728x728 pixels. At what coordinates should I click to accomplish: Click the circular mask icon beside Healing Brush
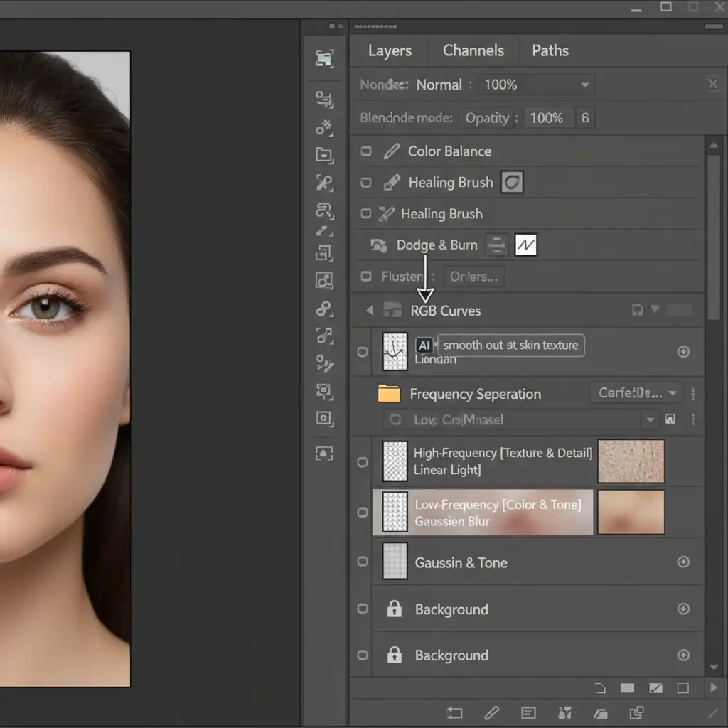pyautogui.click(x=512, y=183)
